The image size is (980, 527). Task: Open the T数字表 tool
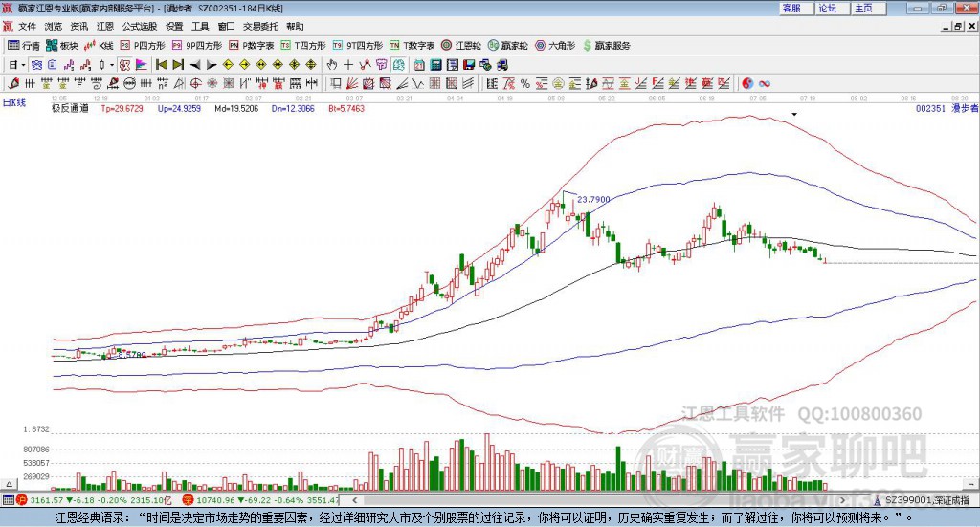pyautogui.click(x=412, y=46)
